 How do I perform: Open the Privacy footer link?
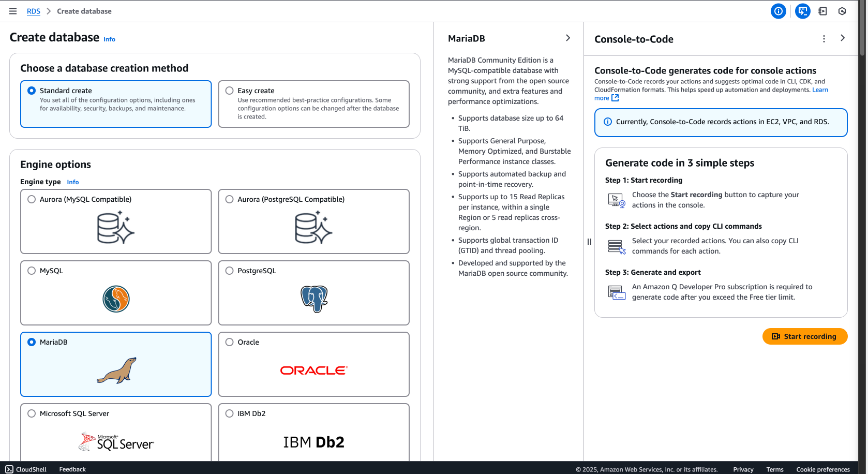(x=743, y=470)
